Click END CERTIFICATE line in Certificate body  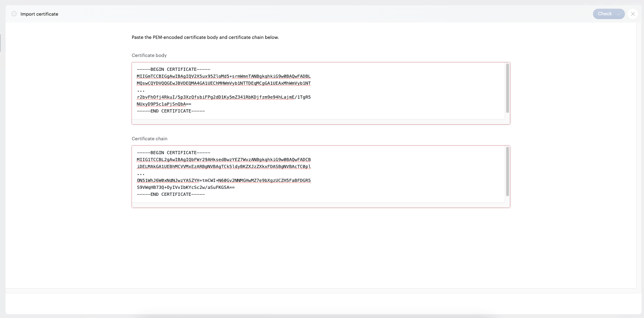pos(171,111)
